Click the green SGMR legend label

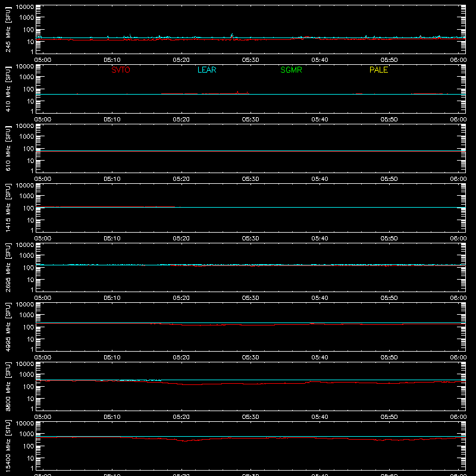(291, 70)
